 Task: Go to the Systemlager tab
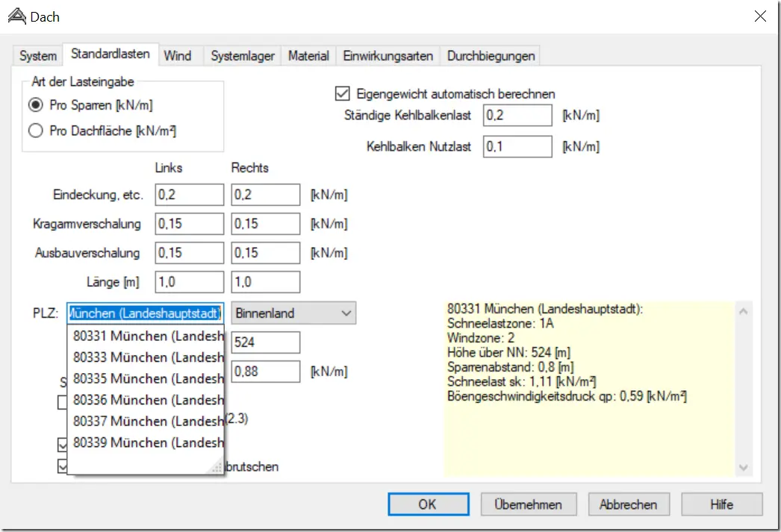242,56
